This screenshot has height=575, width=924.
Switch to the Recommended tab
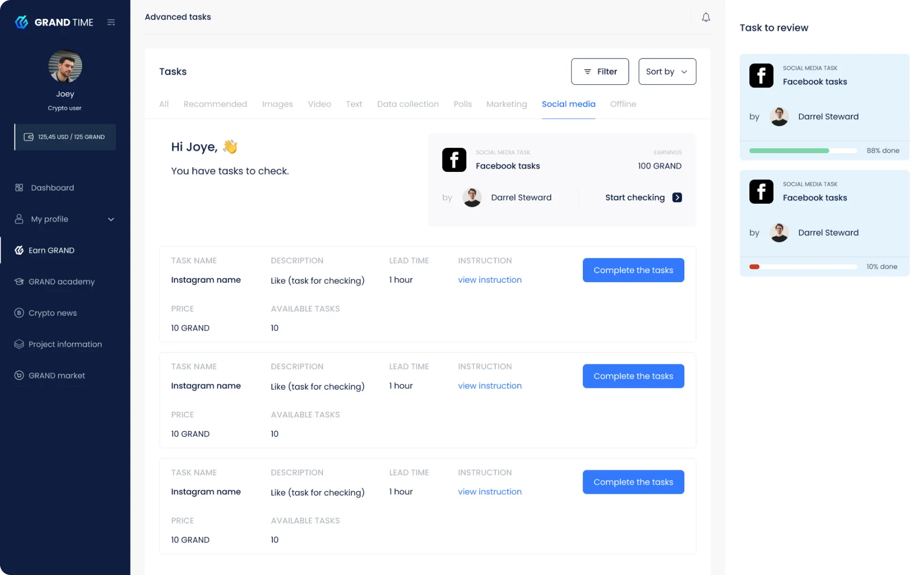pyautogui.click(x=215, y=104)
